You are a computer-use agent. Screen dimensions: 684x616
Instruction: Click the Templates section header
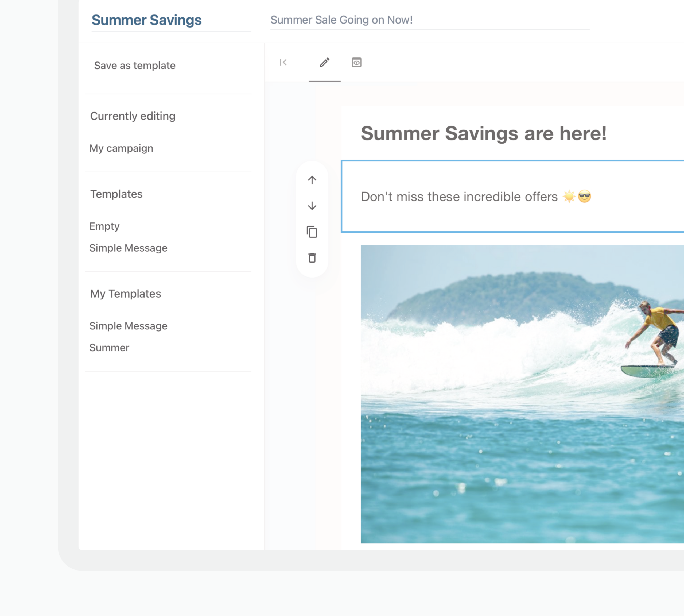[116, 194]
